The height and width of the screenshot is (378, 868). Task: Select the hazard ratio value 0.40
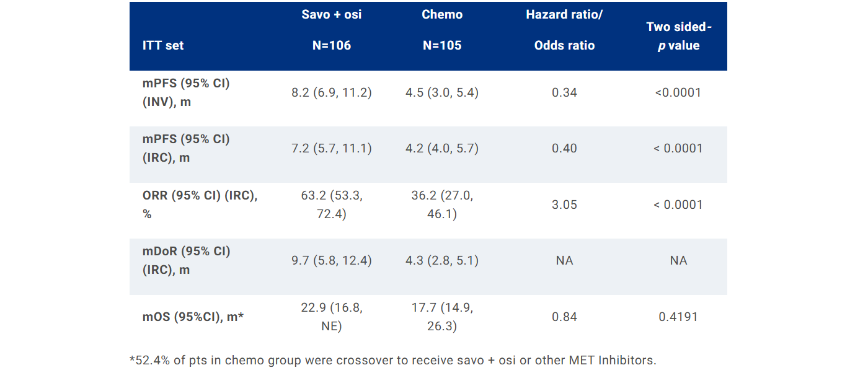click(564, 148)
